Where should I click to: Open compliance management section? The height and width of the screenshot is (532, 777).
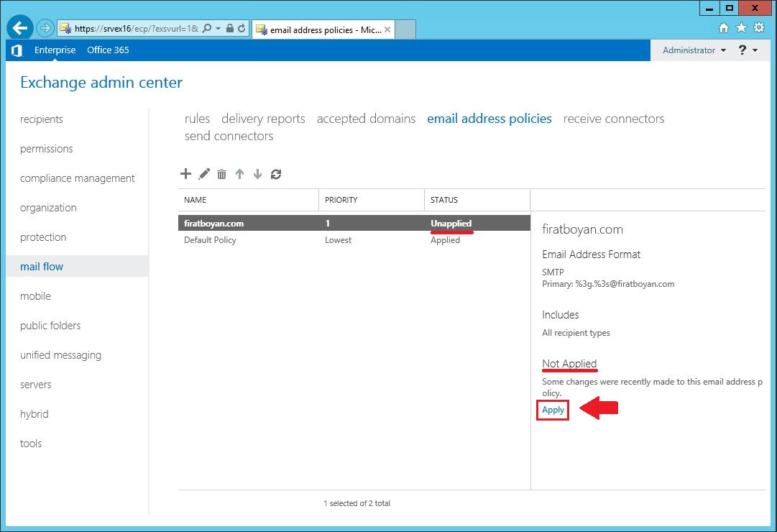(78, 178)
